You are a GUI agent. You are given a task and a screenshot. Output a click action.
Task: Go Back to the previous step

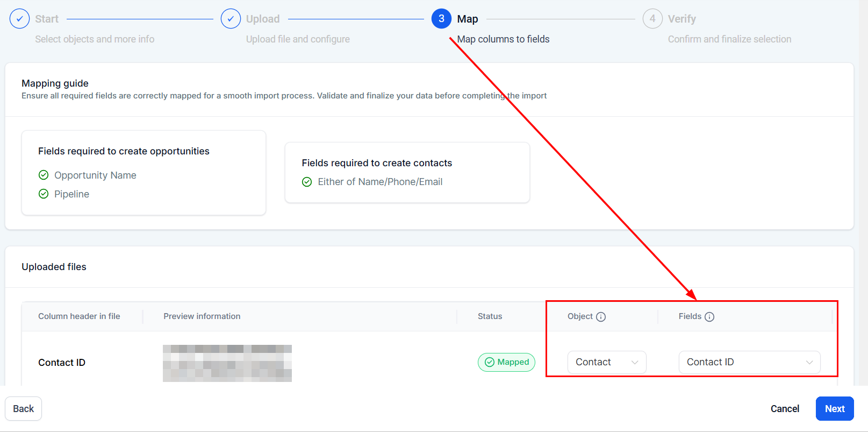[23, 409]
